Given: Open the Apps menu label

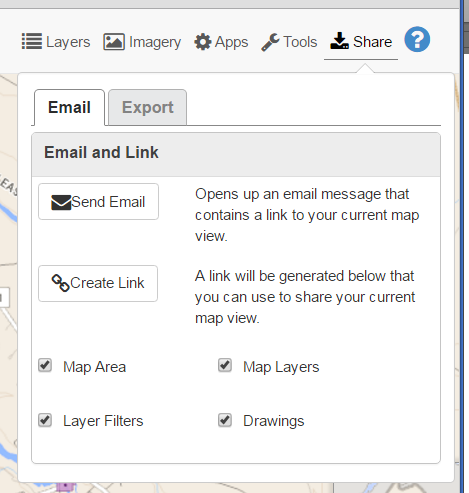Looking at the screenshot, I should coord(231,42).
